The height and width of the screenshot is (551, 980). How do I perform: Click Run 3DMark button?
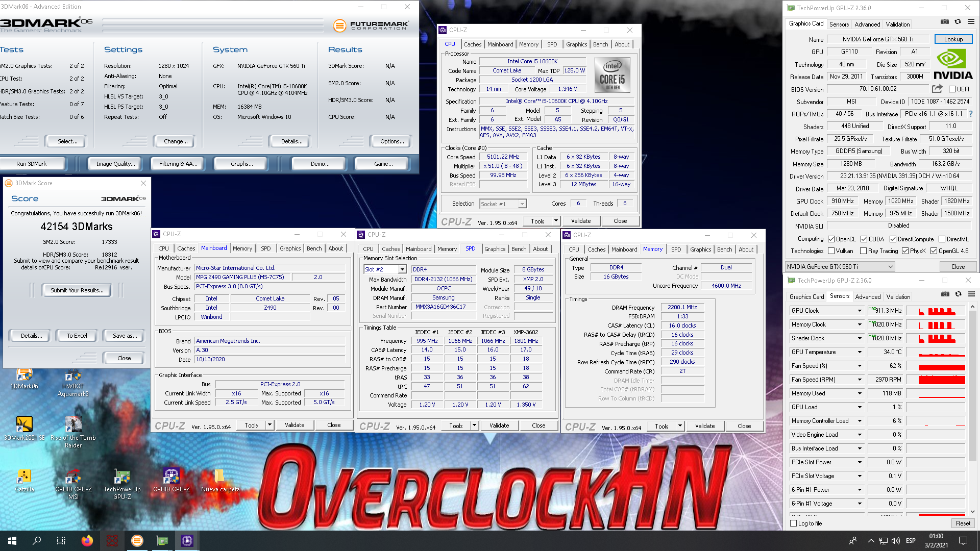(31, 164)
